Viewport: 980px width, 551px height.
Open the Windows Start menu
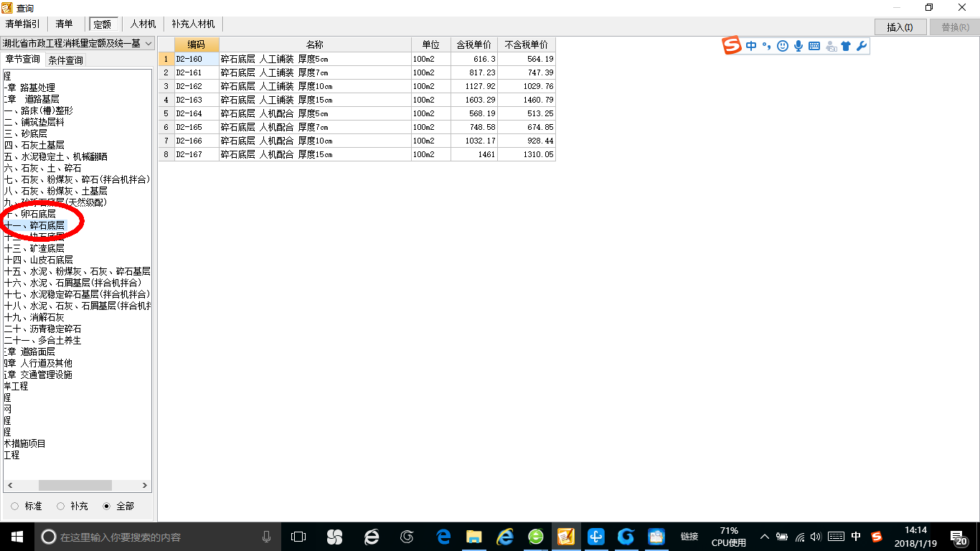coord(17,537)
